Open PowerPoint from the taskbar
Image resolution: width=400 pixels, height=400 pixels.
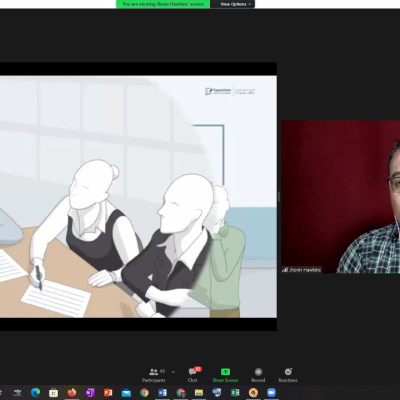pos(108,393)
